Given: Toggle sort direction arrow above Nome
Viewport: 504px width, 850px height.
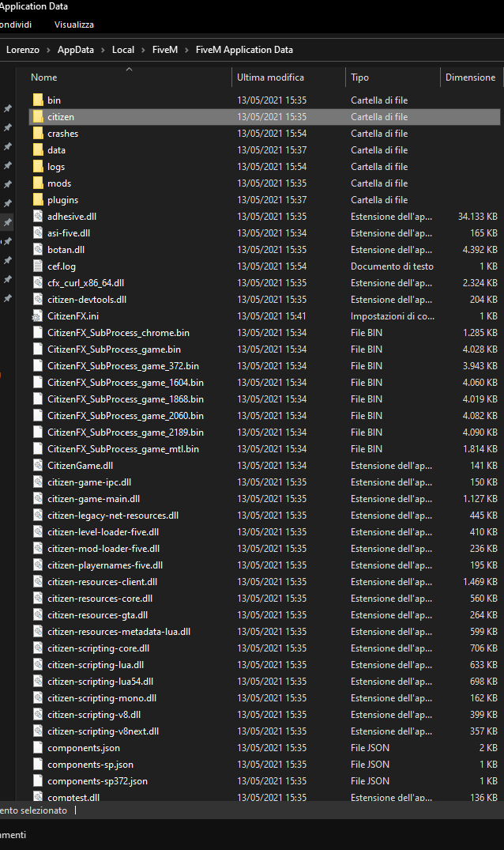Looking at the screenshot, I should coord(129,70).
